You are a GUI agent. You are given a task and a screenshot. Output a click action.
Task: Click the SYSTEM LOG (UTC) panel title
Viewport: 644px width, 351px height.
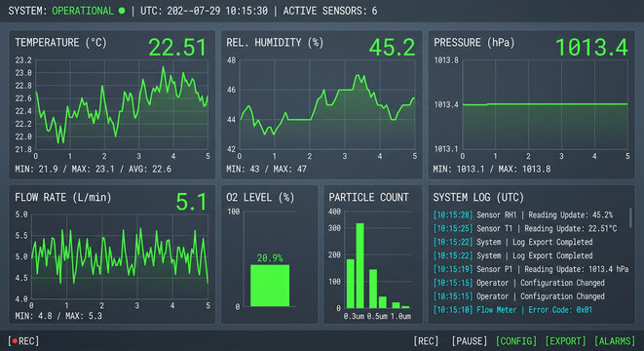pyautogui.click(x=478, y=197)
